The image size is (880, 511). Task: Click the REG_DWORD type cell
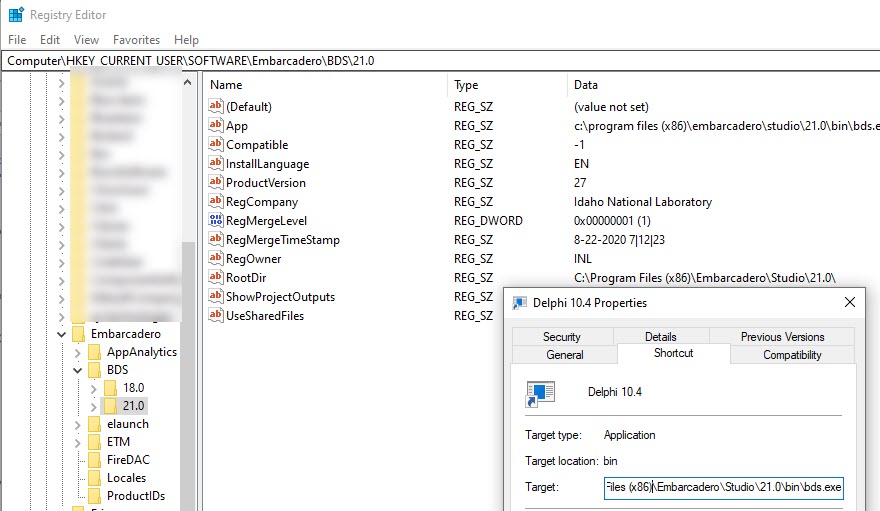(488, 220)
